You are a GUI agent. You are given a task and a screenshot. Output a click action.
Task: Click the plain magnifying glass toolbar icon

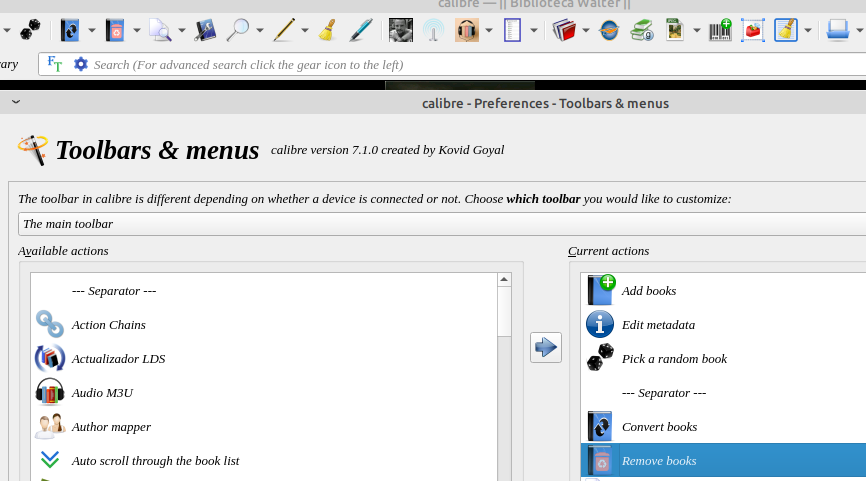(238, 30)
